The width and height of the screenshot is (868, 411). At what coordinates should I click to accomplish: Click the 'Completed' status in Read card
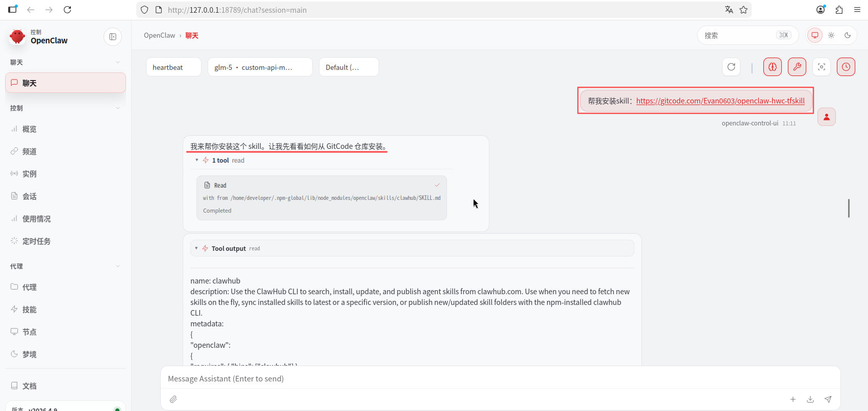click(217, 211)
